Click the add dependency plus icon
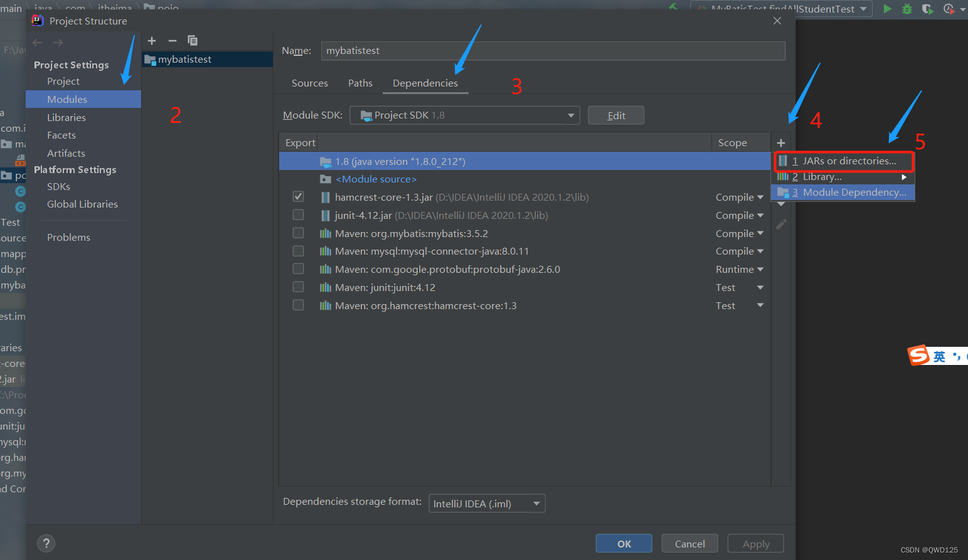Viewport: 968px width, 560px height. 781,143
